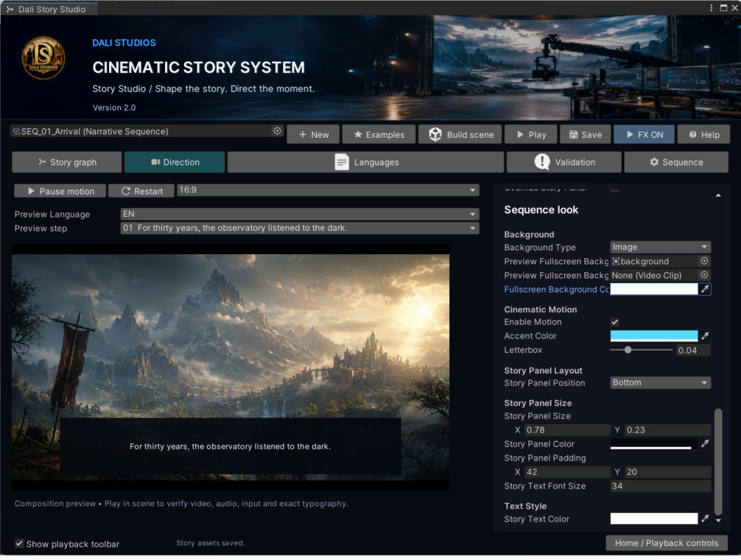Restart the preview

point(141,191)
